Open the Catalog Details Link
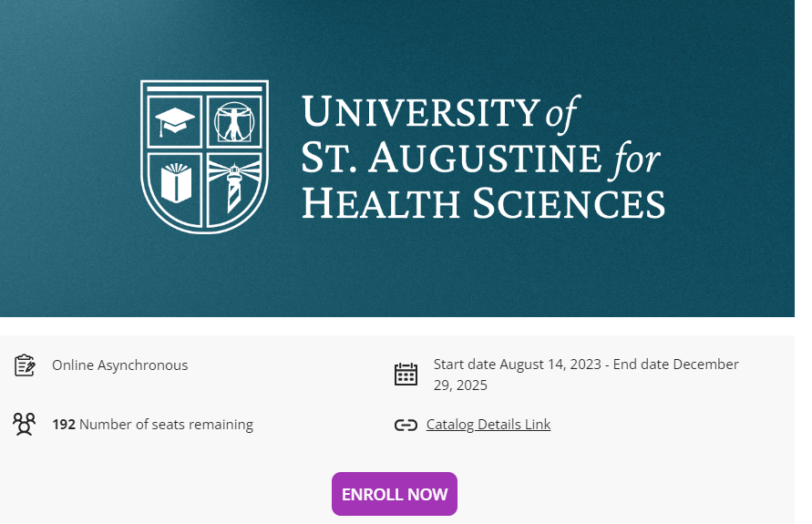Viewport: 812px width, 524px height. click(488, 424)
